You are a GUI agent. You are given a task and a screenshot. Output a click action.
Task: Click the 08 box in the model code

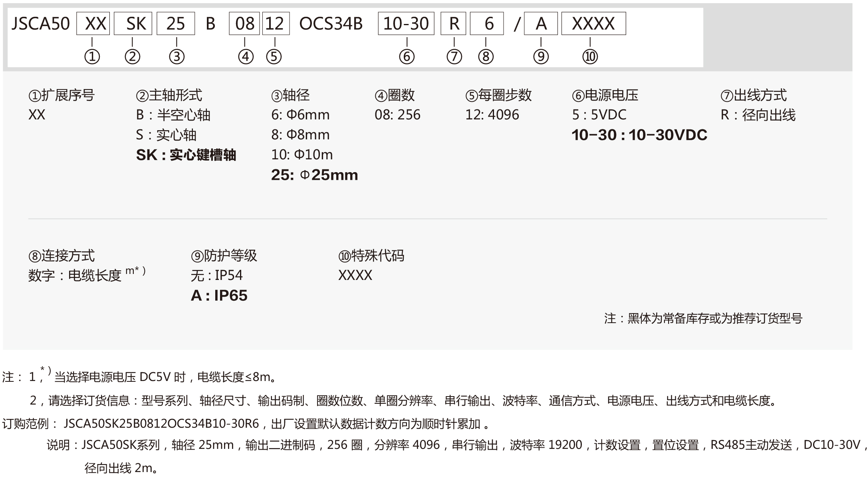click(x=244, y=24)
